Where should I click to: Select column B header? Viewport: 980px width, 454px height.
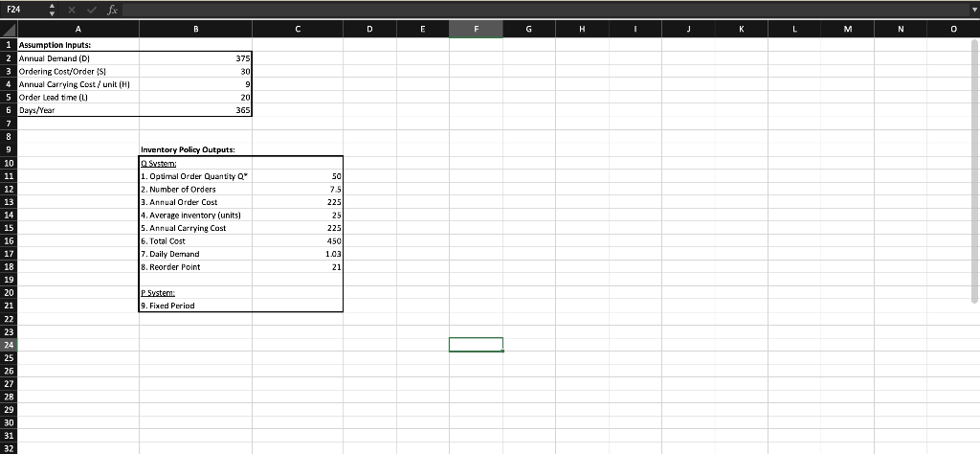click(x=195, y=28)
